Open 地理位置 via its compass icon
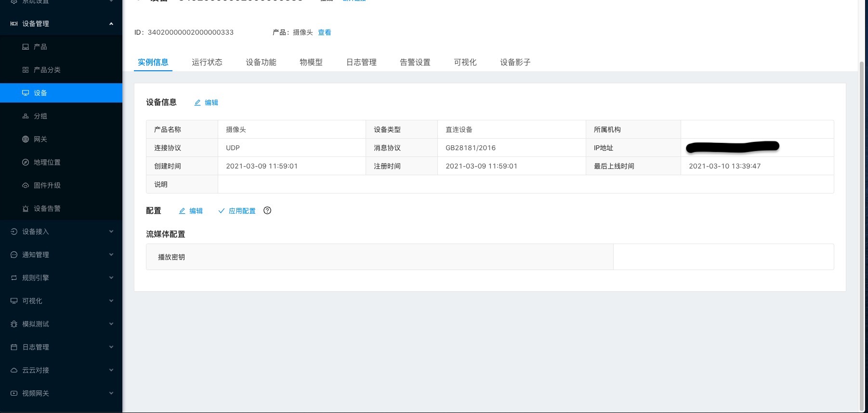868x413 pixels. pos(26,162)
